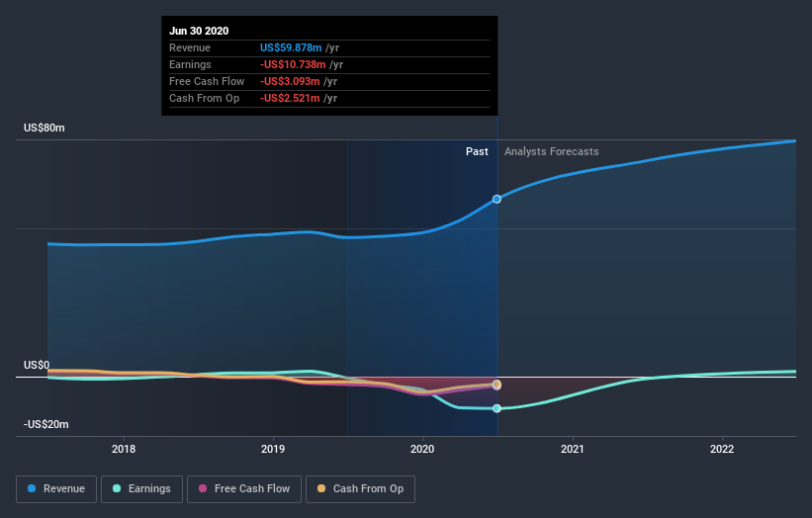Click the 2021 x-axis label
This screenshot has width=812, height=518.
pyautogui.click(x=573, y=449)
